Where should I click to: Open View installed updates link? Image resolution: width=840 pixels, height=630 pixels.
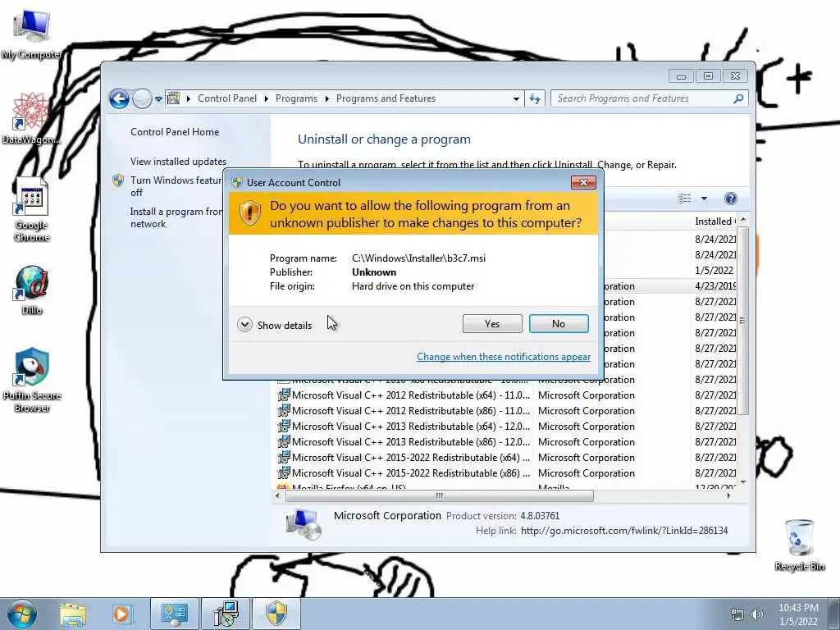(x=178, y=162)
